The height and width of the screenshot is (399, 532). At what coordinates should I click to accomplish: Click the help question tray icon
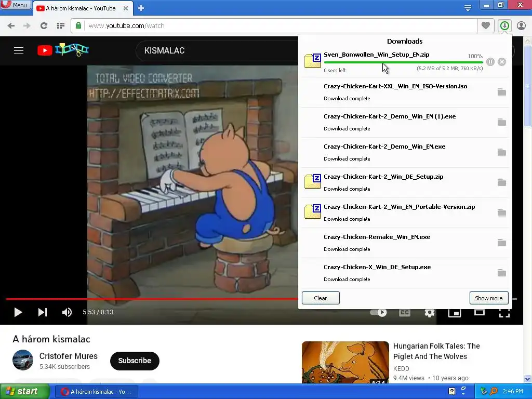(x=451, y=391)
